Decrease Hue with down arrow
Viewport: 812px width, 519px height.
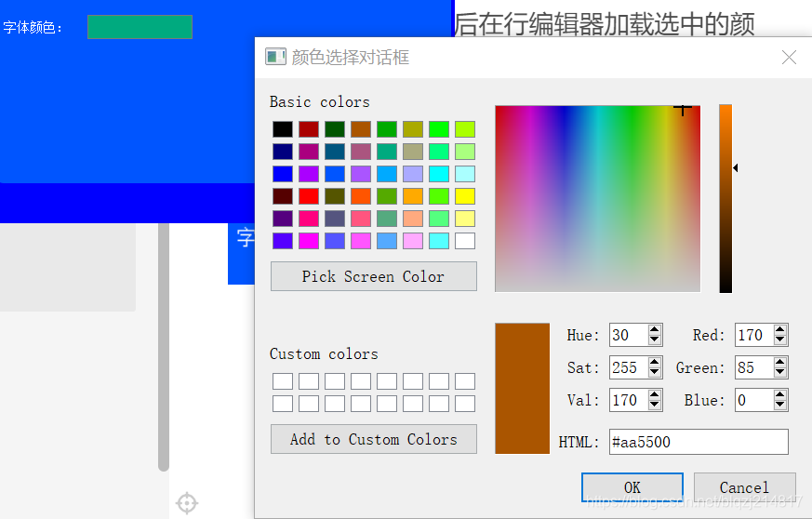click(x=655, y=340)
